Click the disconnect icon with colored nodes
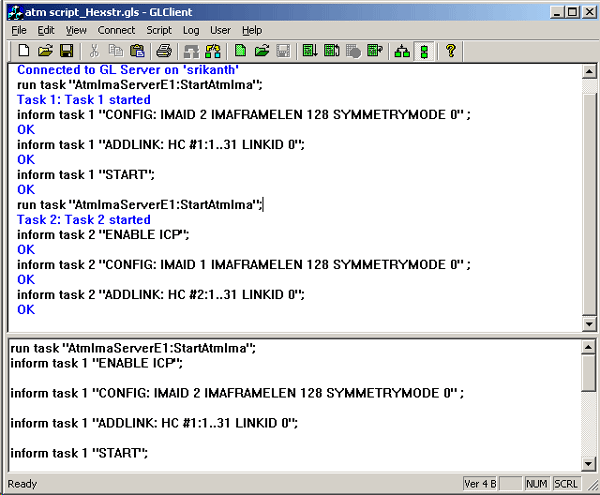Image resolution: width=600 pixels, height=495 pixels. [x=213, y=51]
